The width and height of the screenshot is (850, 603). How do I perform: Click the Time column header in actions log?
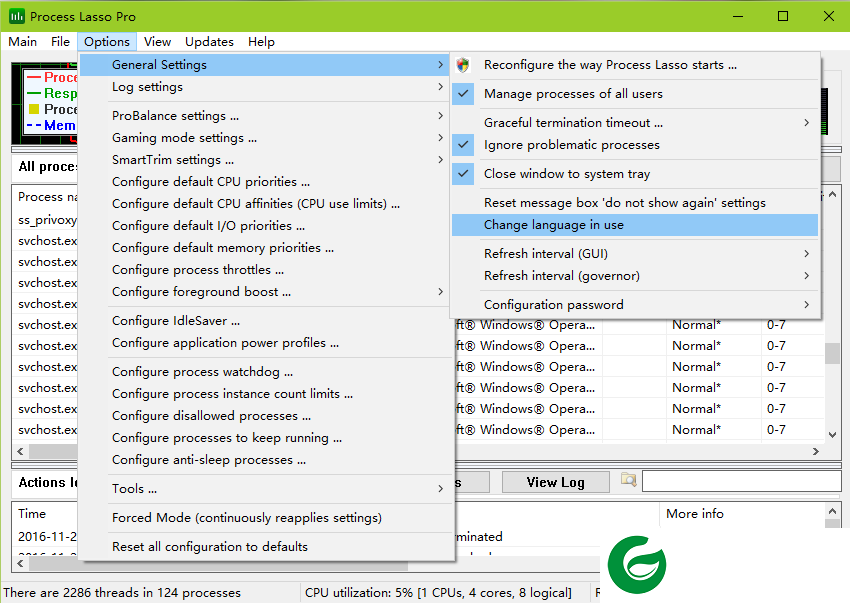[x=46, y=514]
